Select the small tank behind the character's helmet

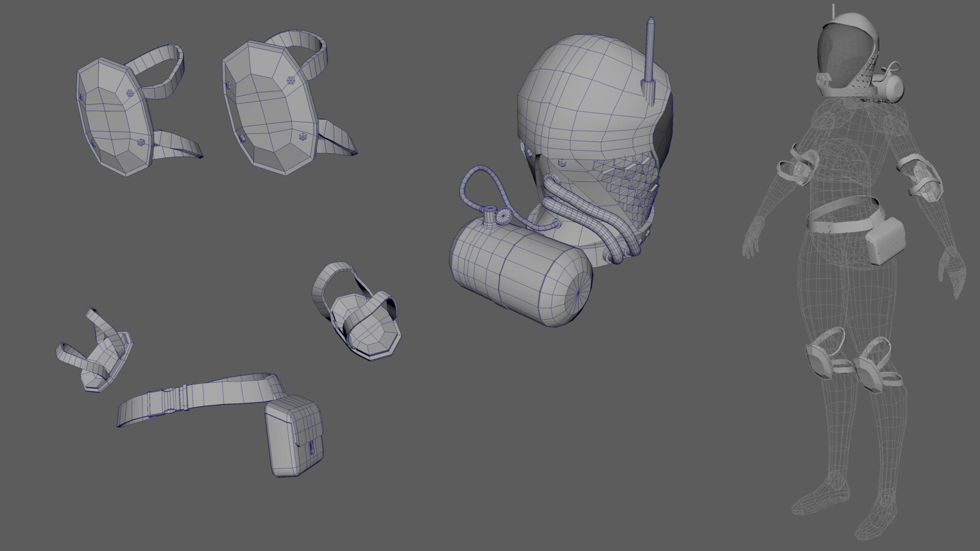[892, 91]
